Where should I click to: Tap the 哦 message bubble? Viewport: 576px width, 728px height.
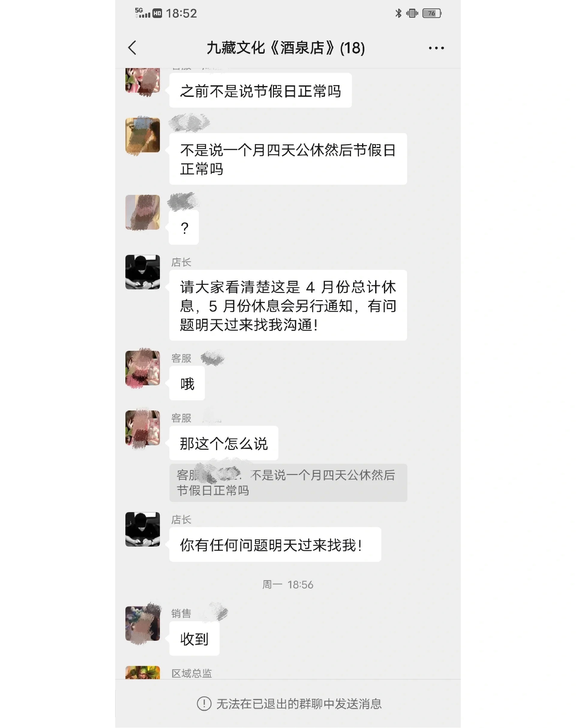click(x=187, y=383)
